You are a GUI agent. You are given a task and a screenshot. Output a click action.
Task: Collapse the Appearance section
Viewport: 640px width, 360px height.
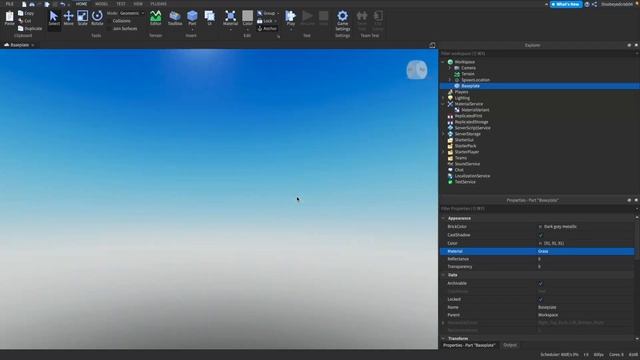[x=443, y=218]
